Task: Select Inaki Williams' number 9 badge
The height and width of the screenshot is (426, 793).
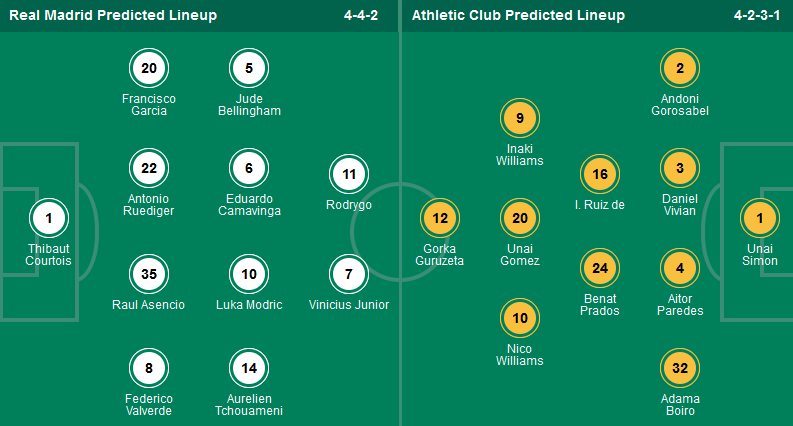Action: [520, 118]
